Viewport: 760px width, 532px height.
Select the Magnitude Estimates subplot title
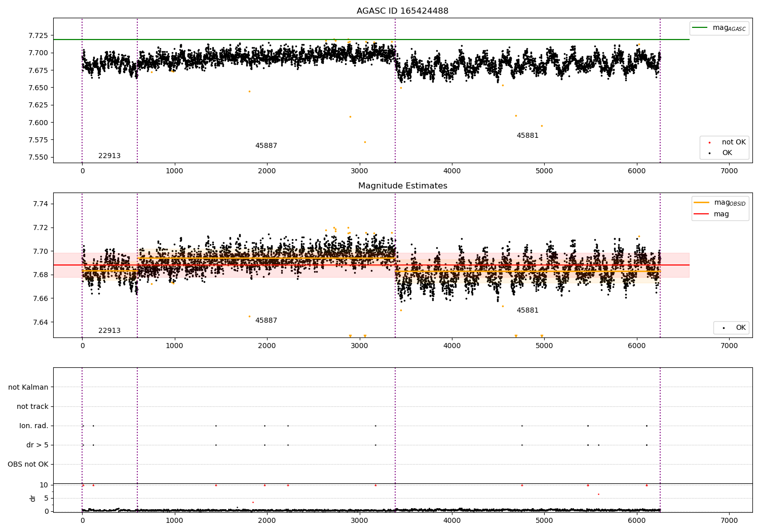(402, 186)
